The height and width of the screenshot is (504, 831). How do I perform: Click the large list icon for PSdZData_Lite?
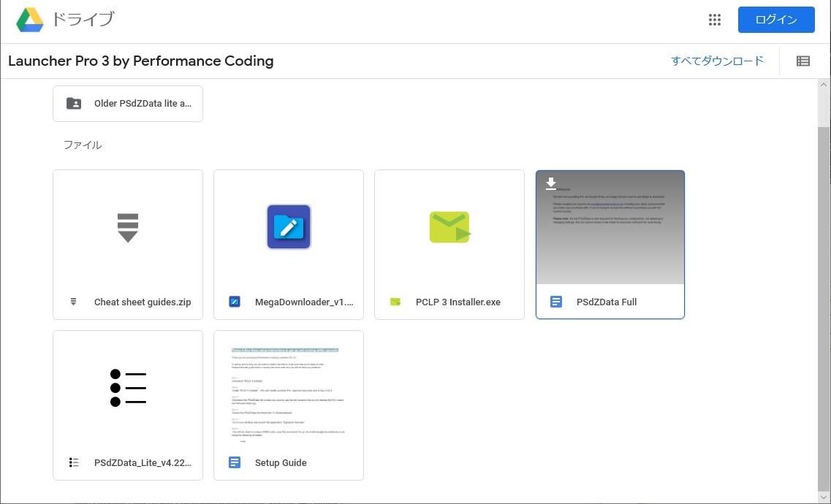click(x=128, y=388)
